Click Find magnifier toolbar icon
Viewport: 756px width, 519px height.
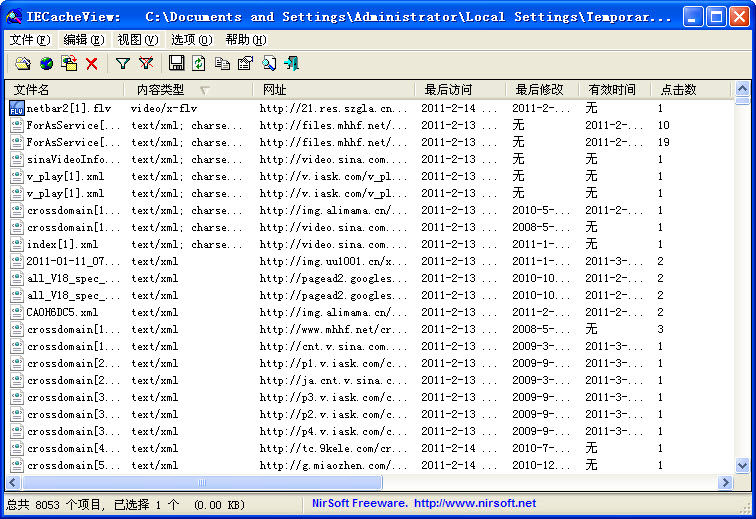pos(269,64)
